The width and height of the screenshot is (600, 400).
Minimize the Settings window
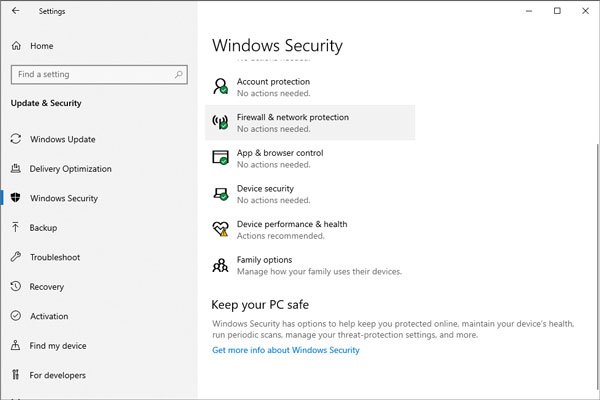pyautogui.click(x=529, y=11)
